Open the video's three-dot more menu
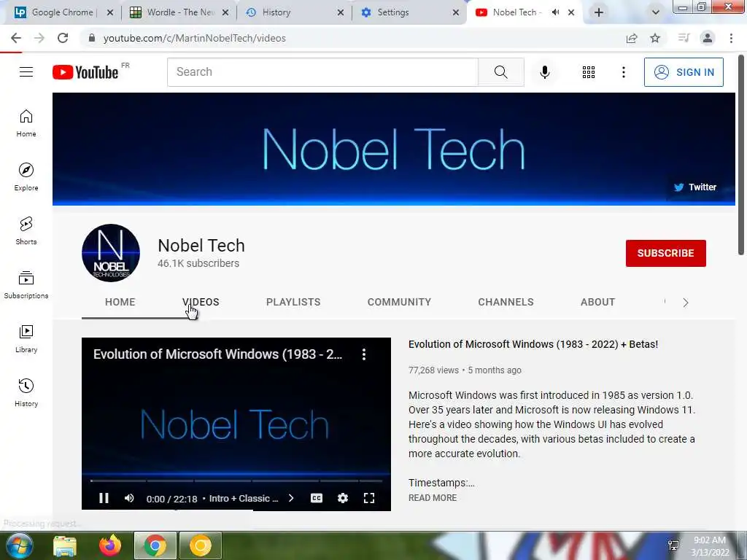This screenshot has width=747, height=560. [x=364, y=354]
